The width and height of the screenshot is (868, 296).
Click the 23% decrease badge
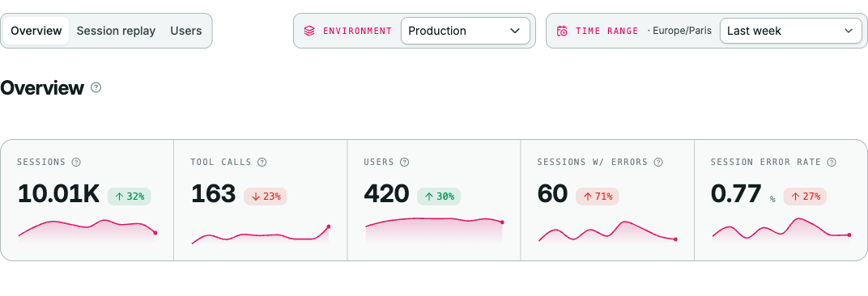tap(265, 197)
